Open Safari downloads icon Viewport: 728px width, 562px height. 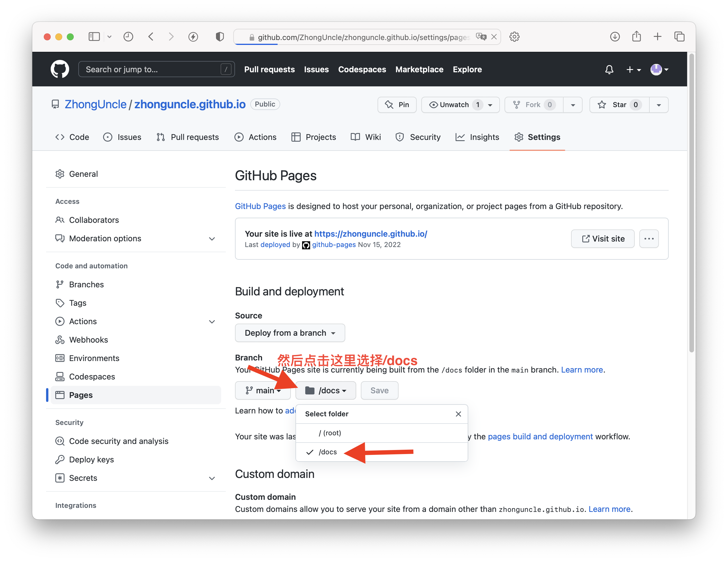(615, 37)
